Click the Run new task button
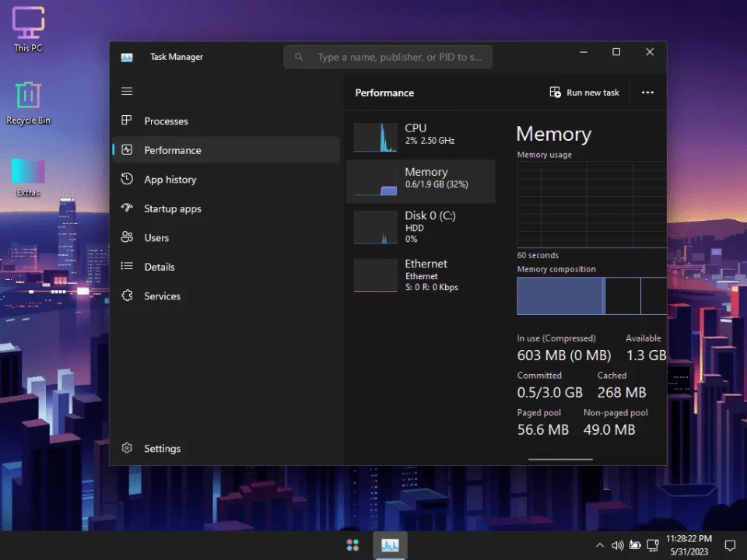Screen dimensions: 747x560 click(x=584, y=93)
